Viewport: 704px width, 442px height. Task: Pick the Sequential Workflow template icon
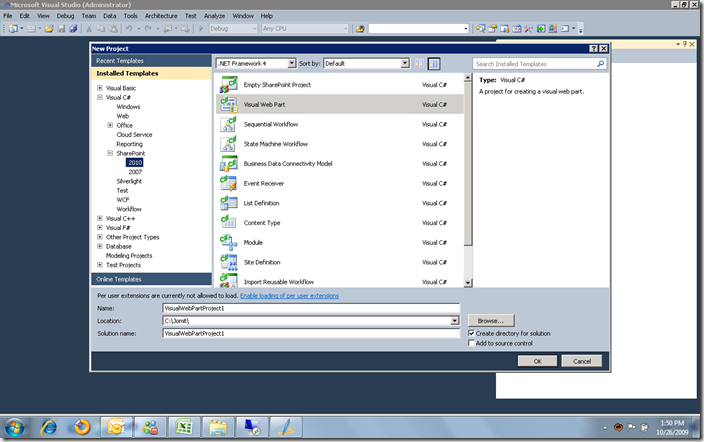point(229,124)
